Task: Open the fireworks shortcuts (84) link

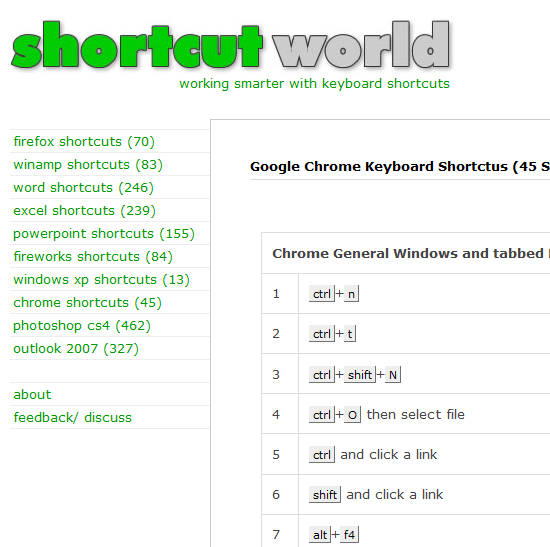Action: pos(93,256)
